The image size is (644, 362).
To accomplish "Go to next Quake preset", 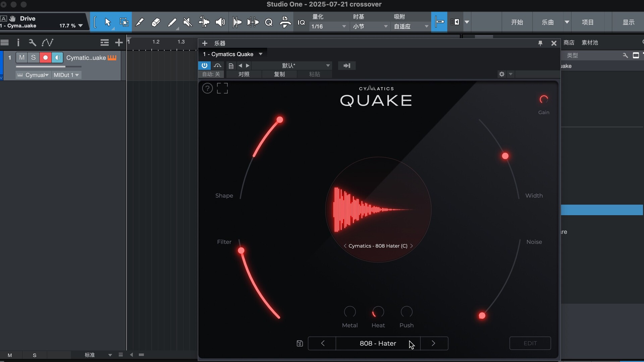I will [x=434, y=343].
